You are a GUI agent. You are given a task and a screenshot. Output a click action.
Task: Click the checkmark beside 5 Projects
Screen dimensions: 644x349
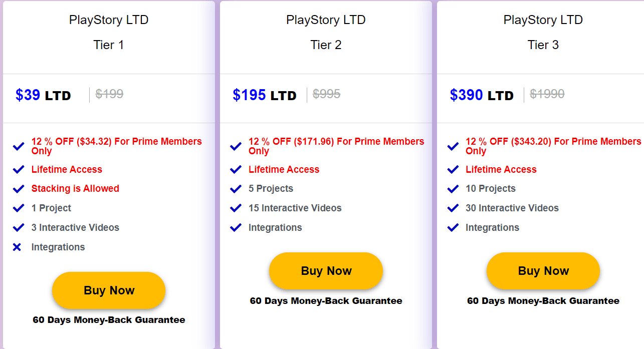(235, 189)
